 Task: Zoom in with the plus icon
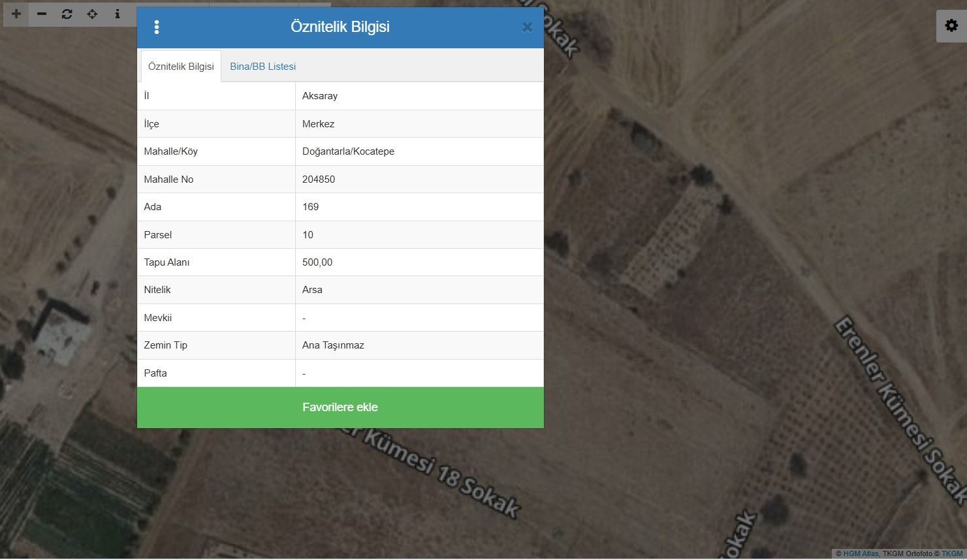[x=16, y=14]
